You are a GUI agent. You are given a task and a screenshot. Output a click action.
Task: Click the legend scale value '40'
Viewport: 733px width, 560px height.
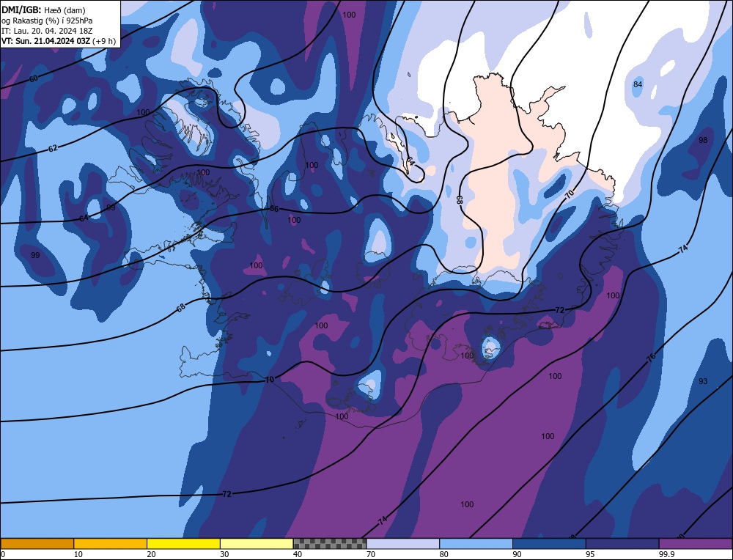298,554
